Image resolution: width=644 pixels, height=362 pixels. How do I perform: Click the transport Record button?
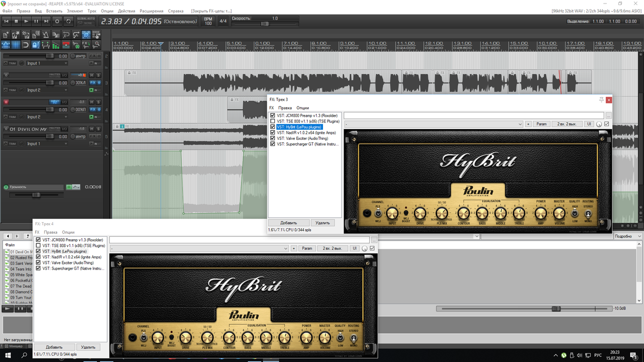point(57,21)
